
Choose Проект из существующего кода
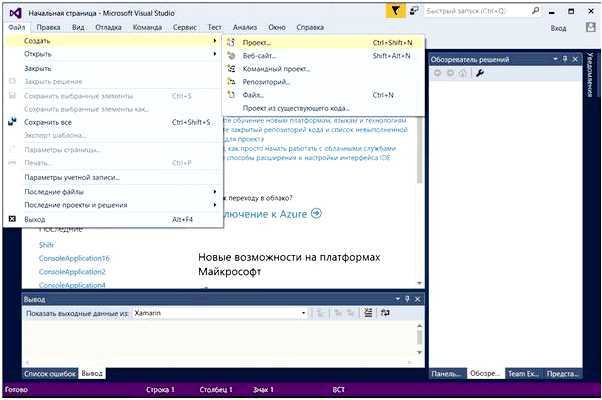click(323, 108)
